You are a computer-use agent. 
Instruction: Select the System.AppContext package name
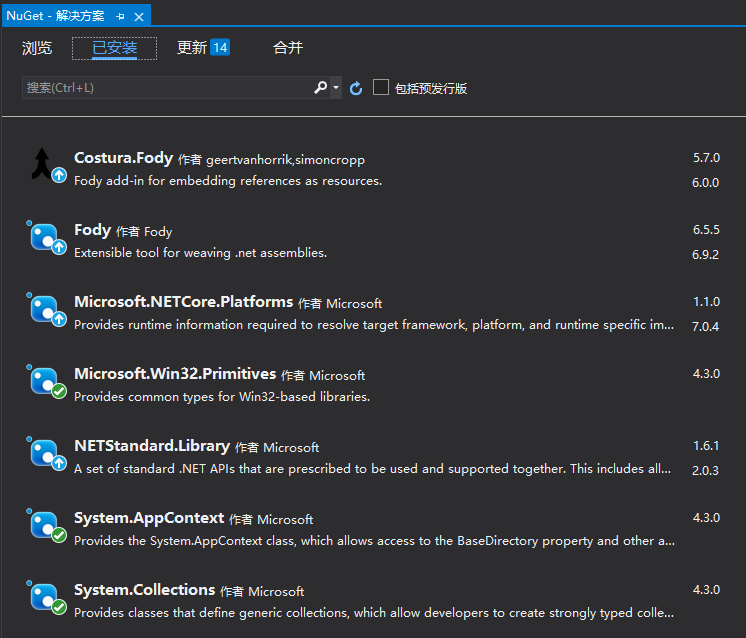pos(149,518)
